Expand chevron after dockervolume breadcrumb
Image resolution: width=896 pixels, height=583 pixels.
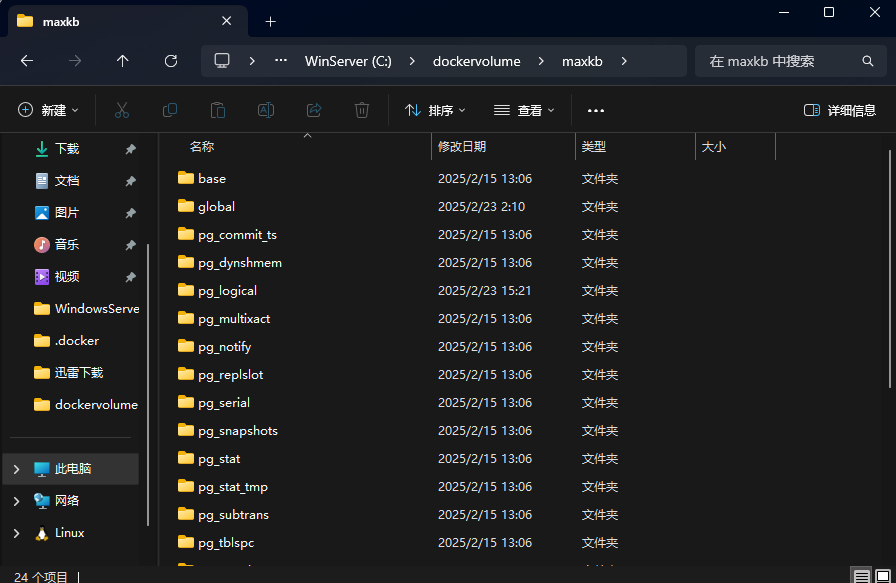click(541, 61)
